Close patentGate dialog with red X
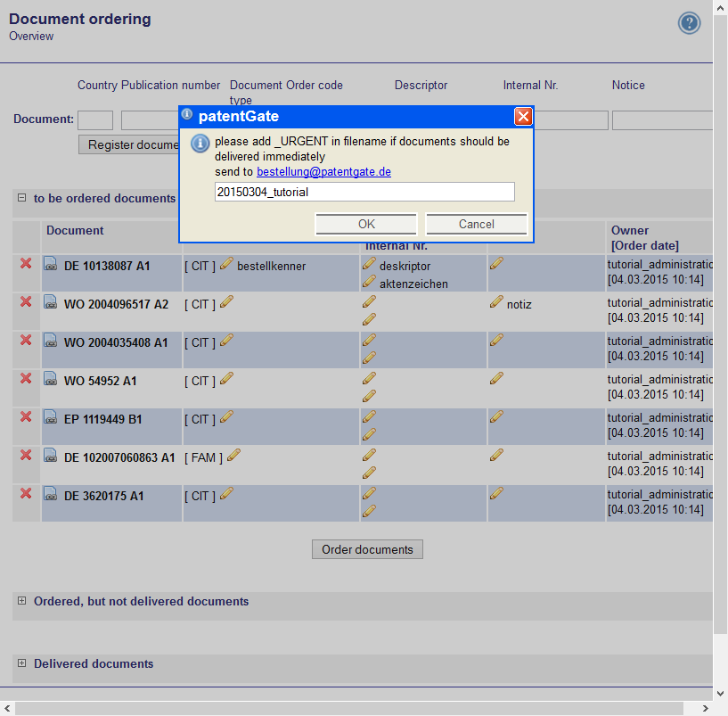Image resolution: width=728 pixels, height=716 pixels. pyautogui.click(x=523, y=116)
